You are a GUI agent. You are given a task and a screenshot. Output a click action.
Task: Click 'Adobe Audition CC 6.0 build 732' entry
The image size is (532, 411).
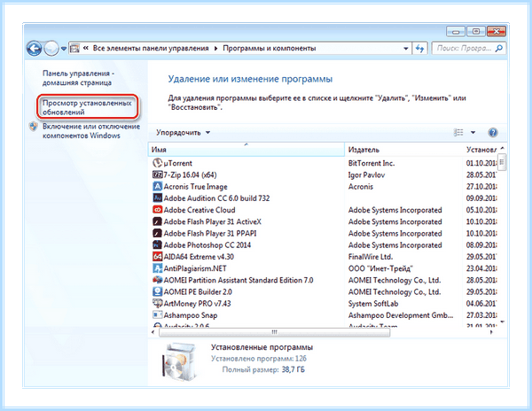(216, 198)
